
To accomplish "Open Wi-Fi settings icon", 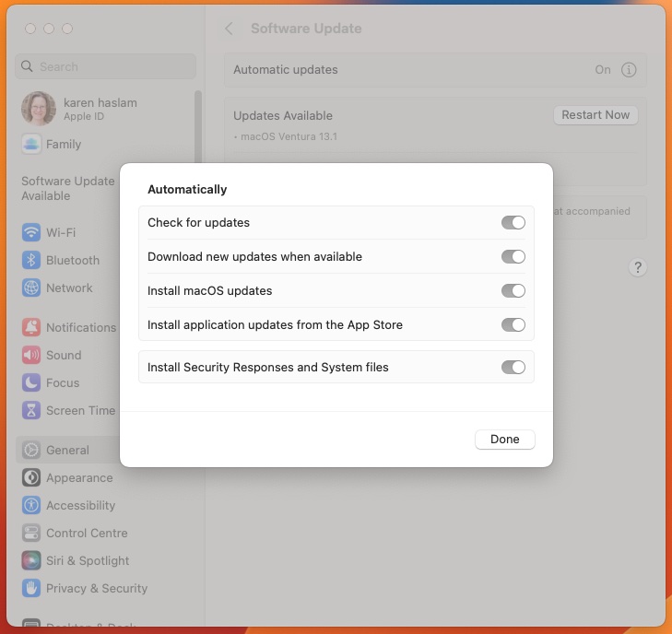I will 31,232.
